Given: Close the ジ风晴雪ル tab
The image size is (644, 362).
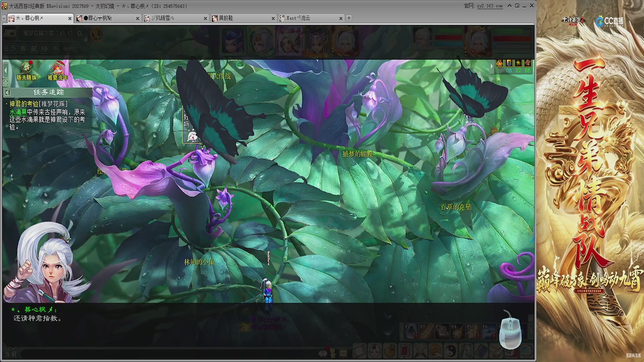Looking at the screenshot, I should [205, 18].
